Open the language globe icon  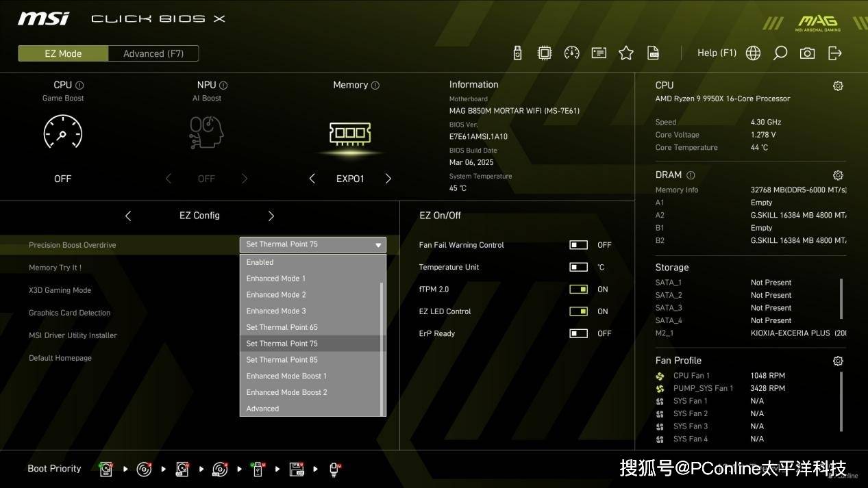click(x=753, y=53)
